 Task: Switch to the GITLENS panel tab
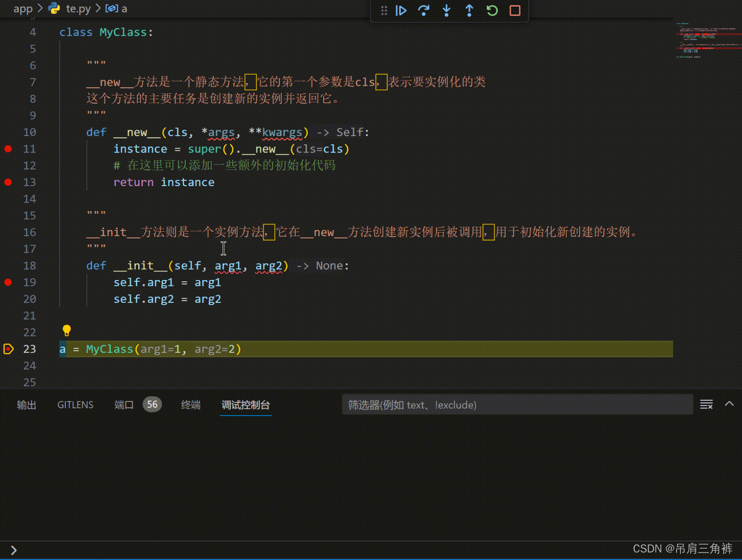75,405
